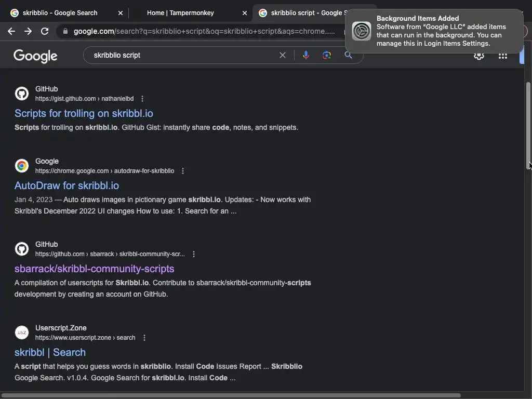
Task: Start voice search with the microphone
Action: click(x=305, y=55)
